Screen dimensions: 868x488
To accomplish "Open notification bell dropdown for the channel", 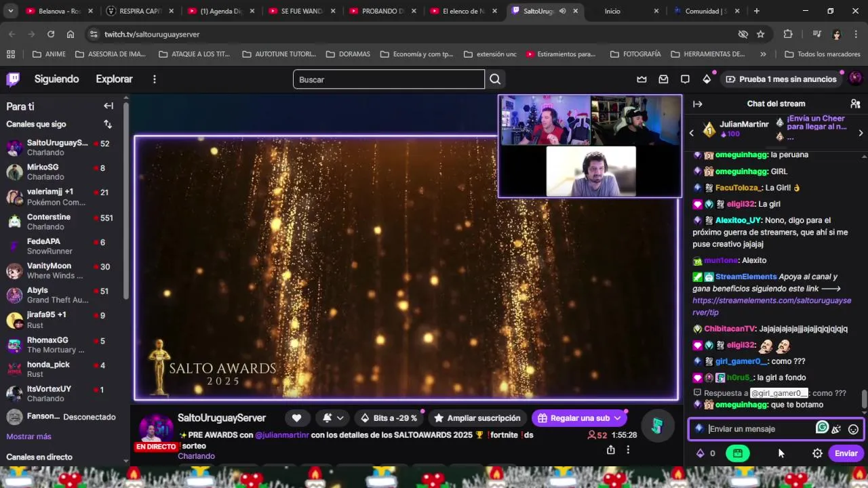I will 333,418.
